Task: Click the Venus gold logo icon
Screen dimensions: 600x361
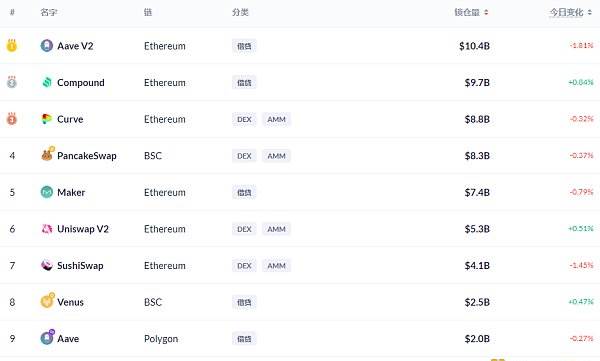Action: pos(47,301)
